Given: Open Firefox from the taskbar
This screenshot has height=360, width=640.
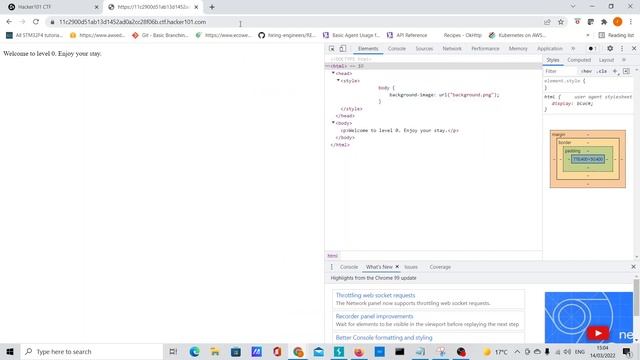Looking at the screenshot, I should point(359,351).
